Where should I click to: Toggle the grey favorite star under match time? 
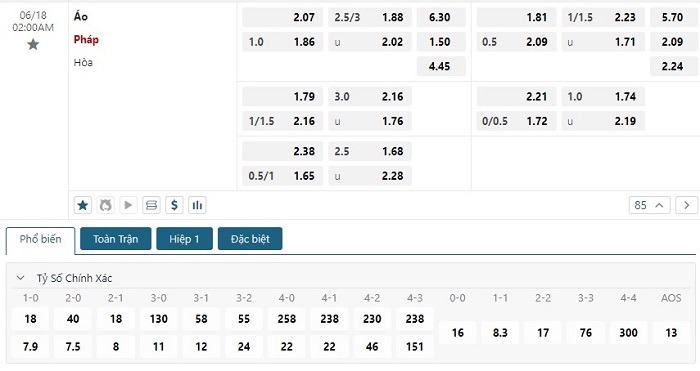coord(33,44)
